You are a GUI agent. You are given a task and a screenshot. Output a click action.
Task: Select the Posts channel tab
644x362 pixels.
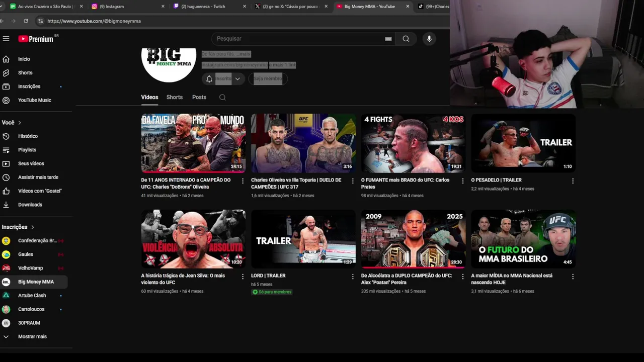[199, 97]
